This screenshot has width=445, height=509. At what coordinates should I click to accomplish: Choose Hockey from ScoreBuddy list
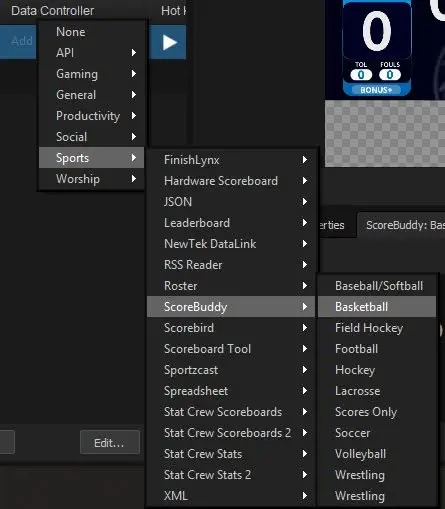click(x=377, y=370)
